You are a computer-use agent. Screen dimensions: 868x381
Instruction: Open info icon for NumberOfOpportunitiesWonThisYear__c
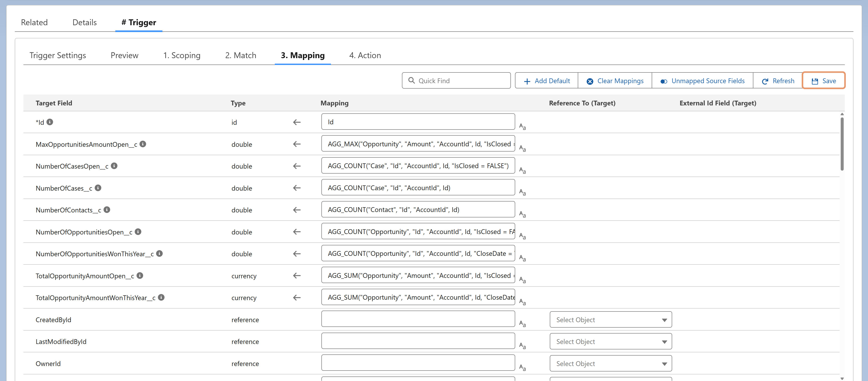pyautogui.click(x=160, y=254)
